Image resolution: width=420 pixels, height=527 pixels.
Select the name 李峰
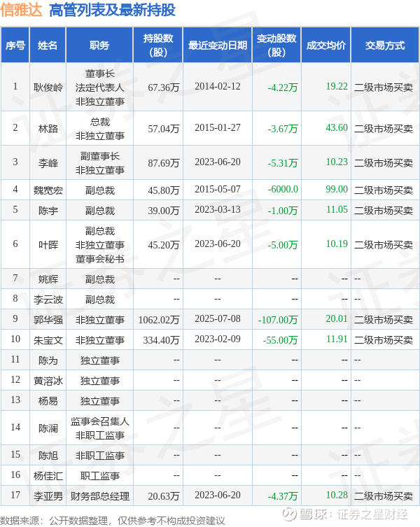pyautogui.click(x=48, y=162)
